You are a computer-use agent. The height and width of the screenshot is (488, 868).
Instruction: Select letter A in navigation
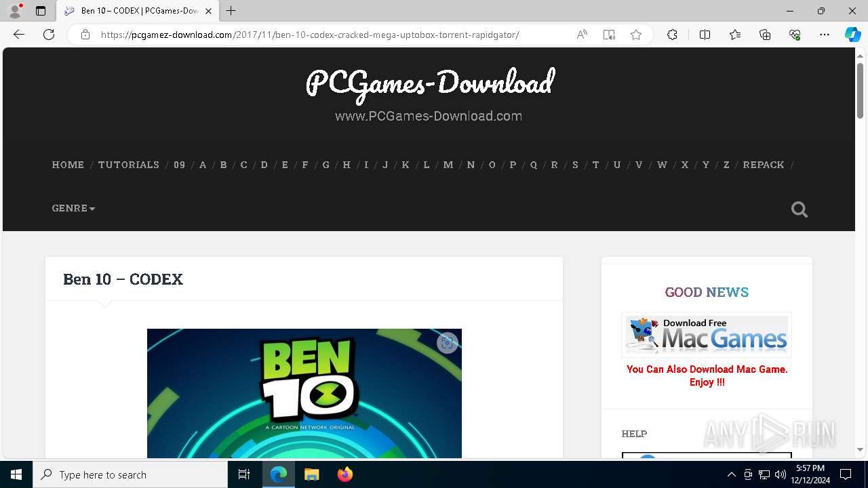click(x=203, y=165)
